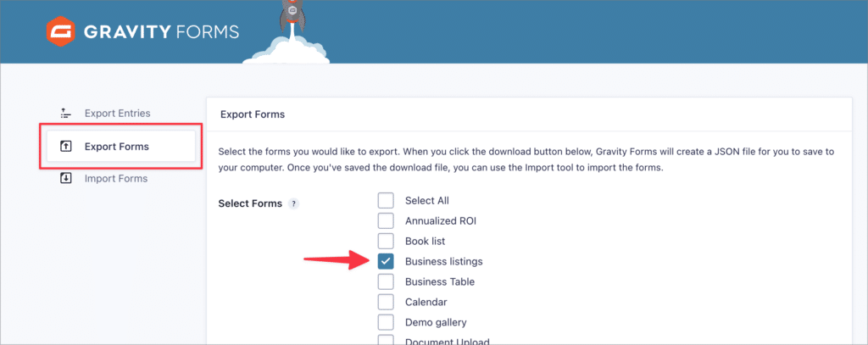Image resolution: width=868 pixels, height=345 pixels.
Task: Click the export instructions paragraph text
Action: (x=526, y=159)
